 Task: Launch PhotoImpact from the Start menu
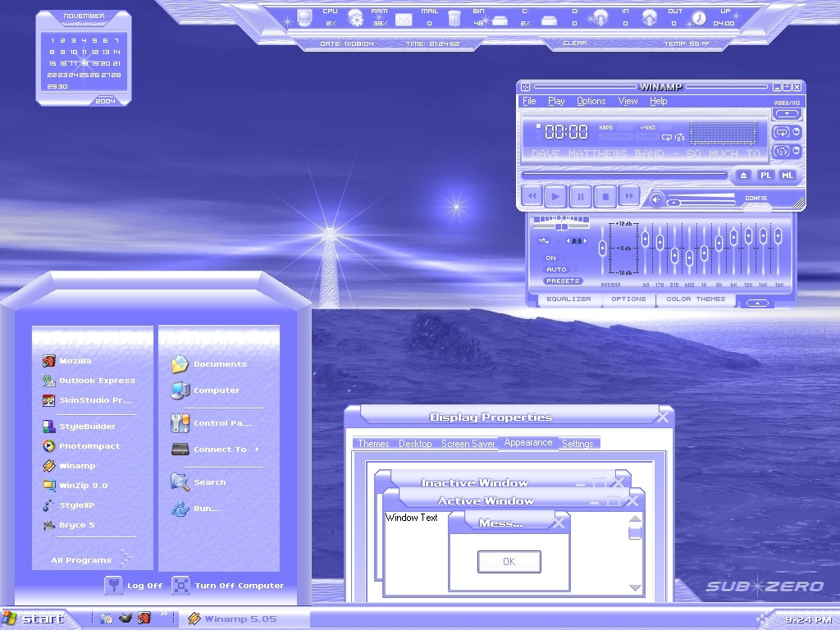click(x=81, y=445)
